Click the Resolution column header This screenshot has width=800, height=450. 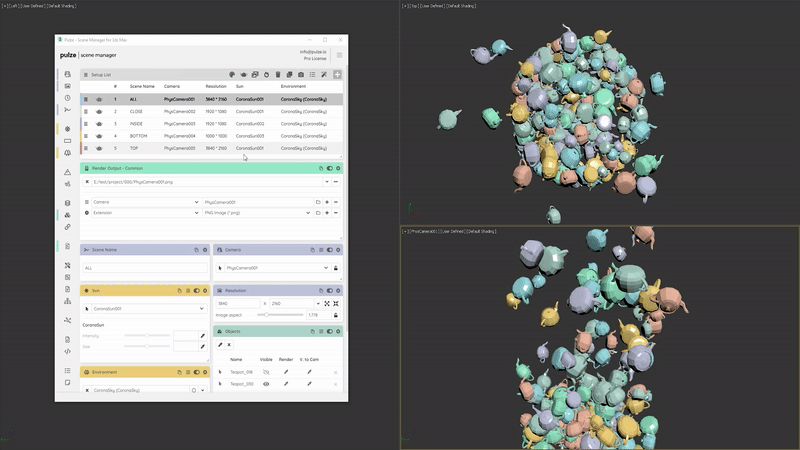tap(216, 86)
